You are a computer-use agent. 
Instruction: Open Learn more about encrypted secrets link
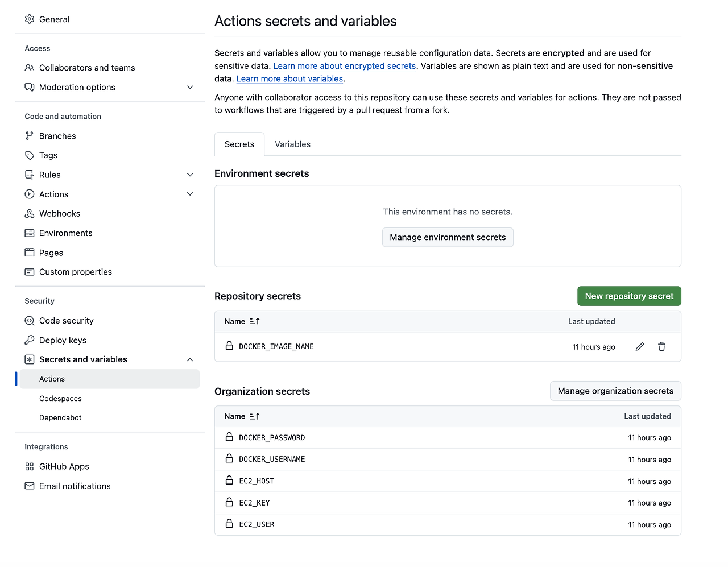pyautogui.click(x=345, y=66)
